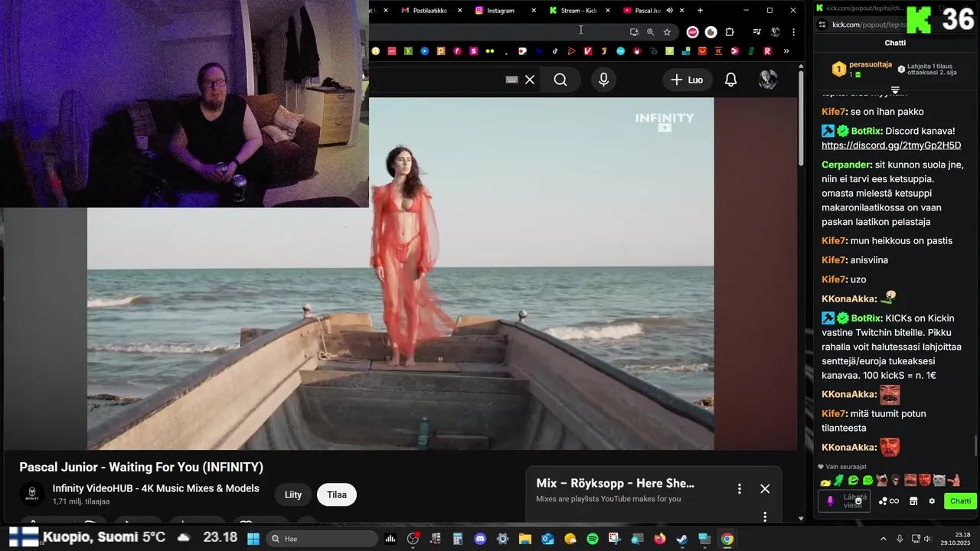Open the Kick chat shop icon

[913, 501]
